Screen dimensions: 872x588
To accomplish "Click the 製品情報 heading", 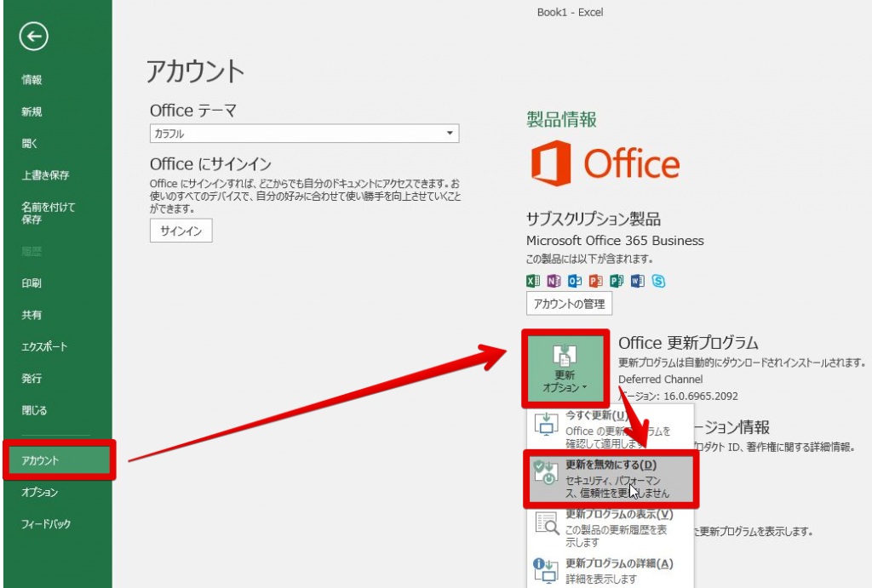I will coord(562,119).
